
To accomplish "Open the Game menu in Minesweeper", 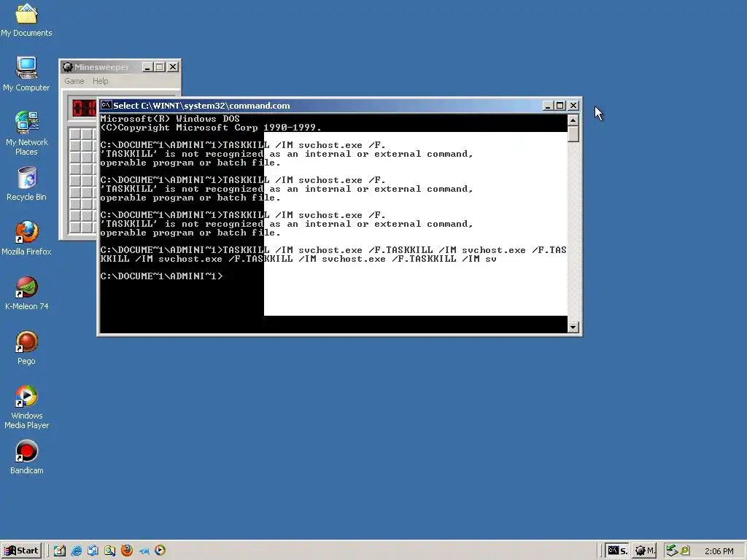I will pyautogui.click(x=74, y=81).
